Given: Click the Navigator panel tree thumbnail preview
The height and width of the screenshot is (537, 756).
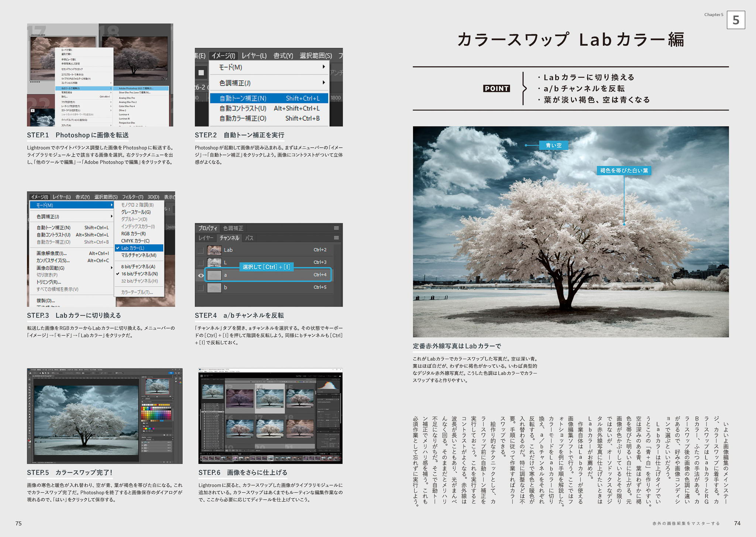Looking at the screenshot, I should tap(157, 386).
